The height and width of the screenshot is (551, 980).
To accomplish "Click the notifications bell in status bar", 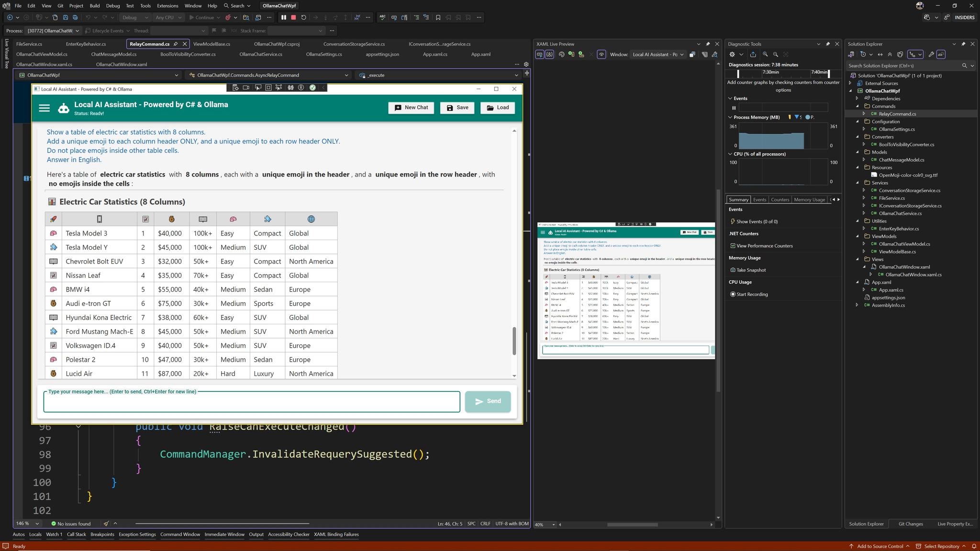I will click(x=973, y=546).
